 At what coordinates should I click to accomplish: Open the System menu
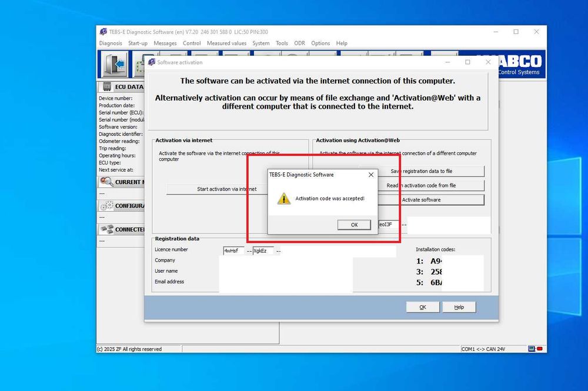pos(260,43)
